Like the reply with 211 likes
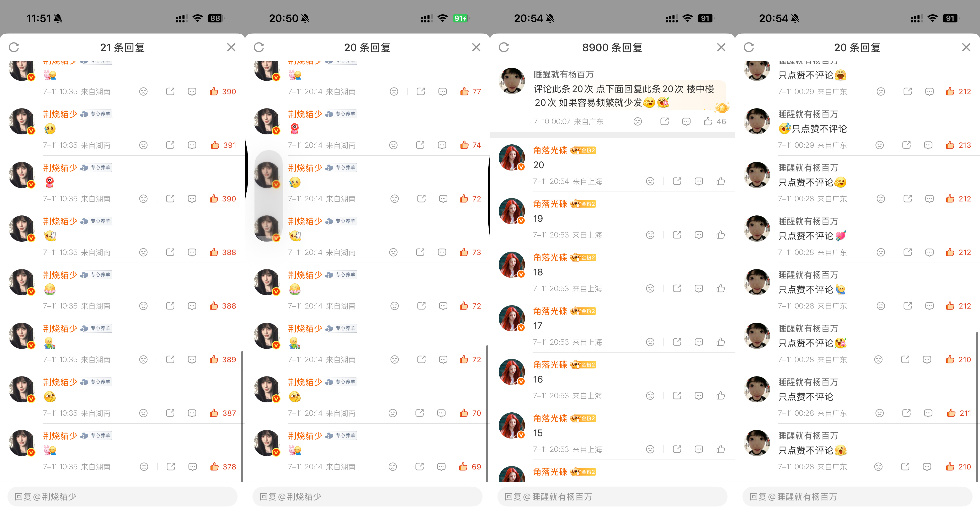The image size is (980, 531). pyautogui.click(x=951, y=413)
